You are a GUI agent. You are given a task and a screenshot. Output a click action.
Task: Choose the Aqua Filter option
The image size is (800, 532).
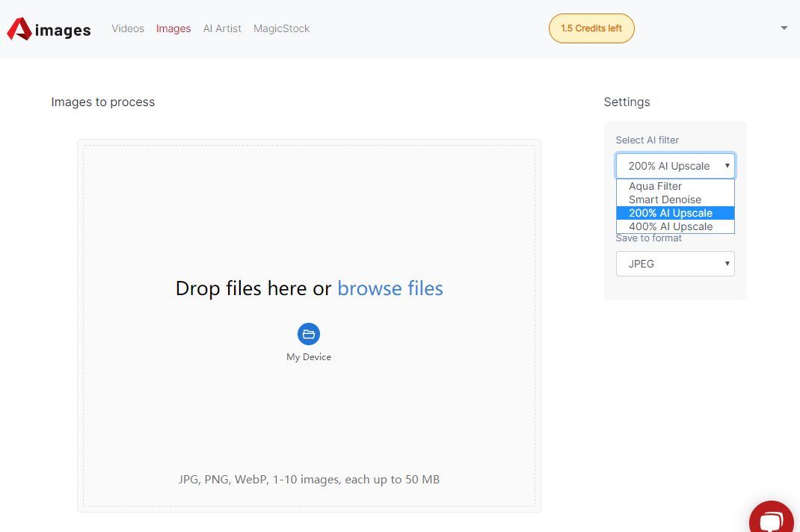click(656, 186)
